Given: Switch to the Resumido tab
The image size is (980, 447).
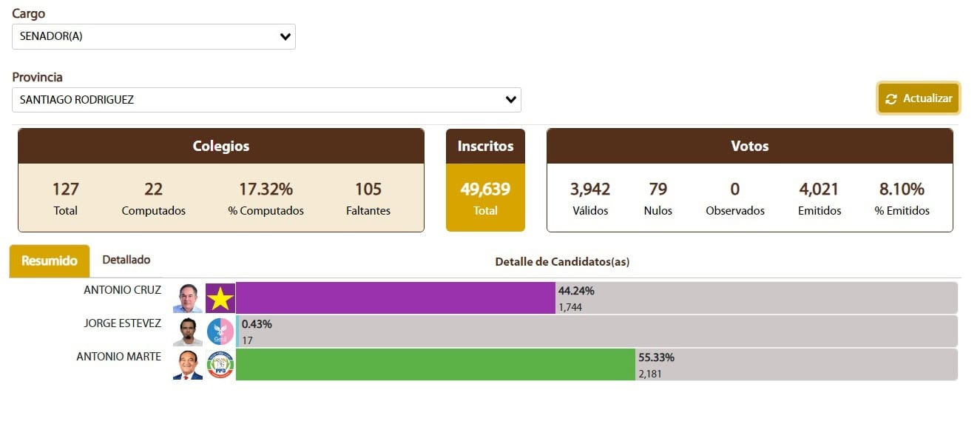Looking at the screenshot, I should coord(50,261).
